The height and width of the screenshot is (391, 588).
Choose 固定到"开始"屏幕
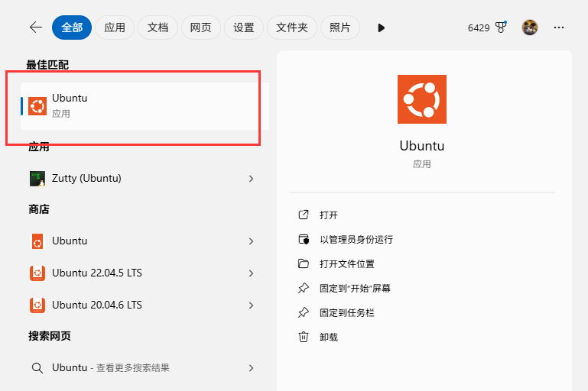pos(355,289)
